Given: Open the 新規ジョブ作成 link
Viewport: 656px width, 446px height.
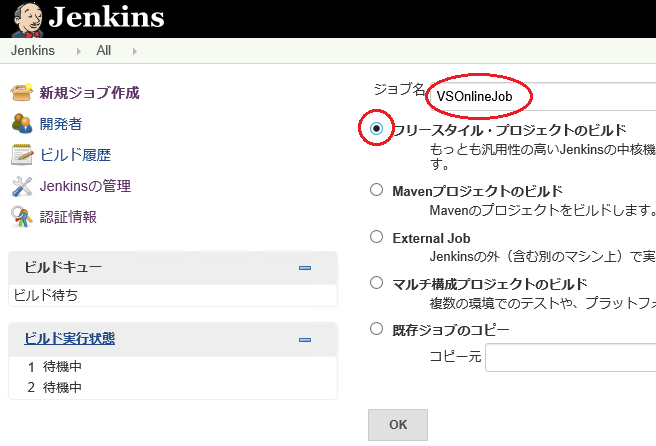Looking at the screenshot, I should [90, 93].
